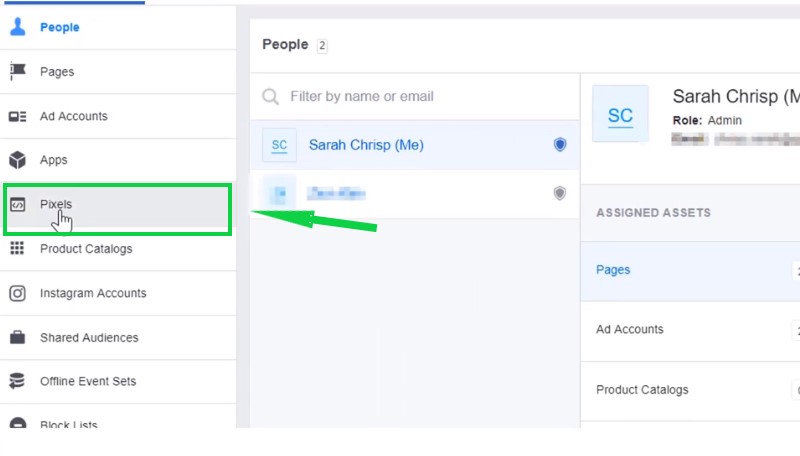Image resolution: width=800 pixels, height=456 pixels.
Task: Open Instagram Accounts section
Action: tap(118, 293)
